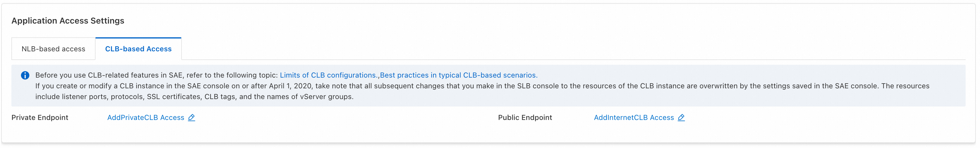The image size is (980, 148).
Task: Open the Limits of CLB configurations link
Action: 329,75
